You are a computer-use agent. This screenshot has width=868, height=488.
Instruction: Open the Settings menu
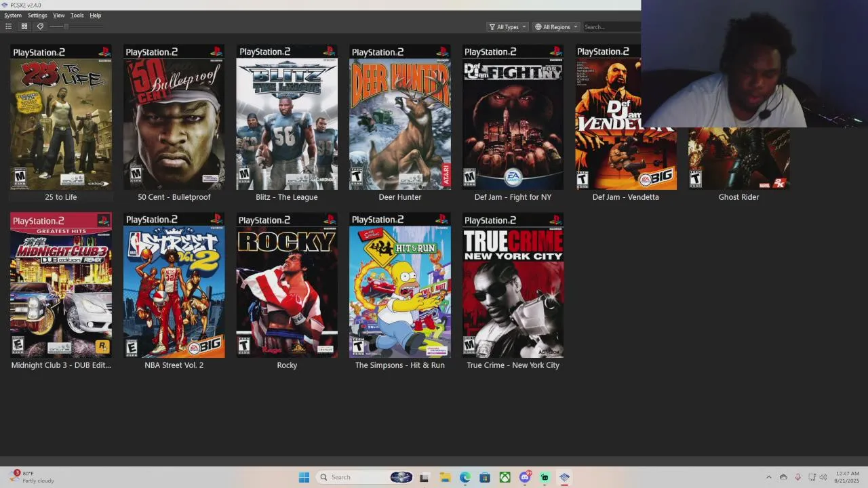click(37, 16)
